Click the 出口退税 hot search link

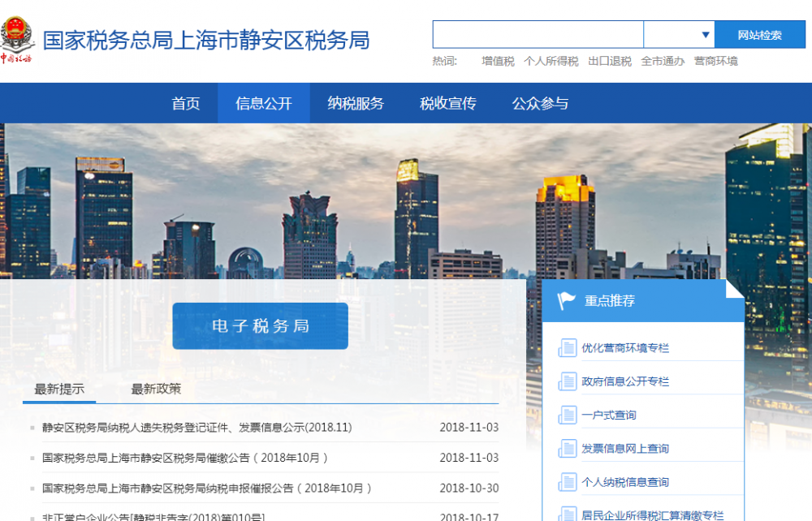pos(610,61)
